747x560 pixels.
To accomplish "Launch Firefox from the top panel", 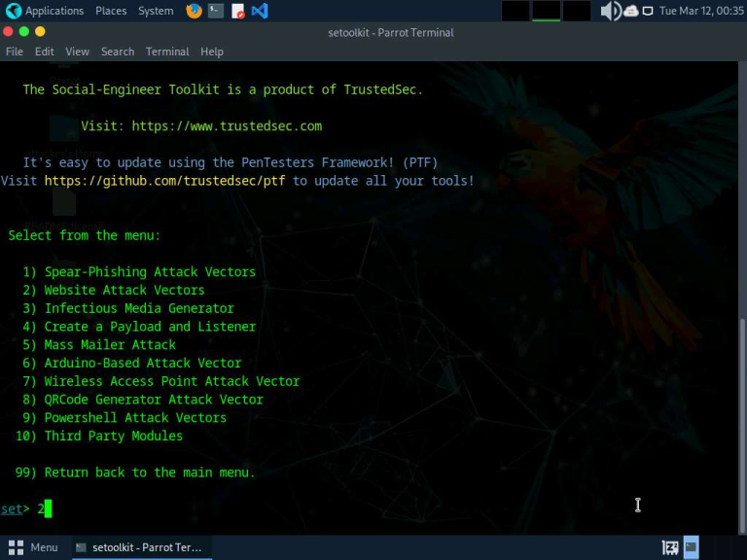I will point(194,11).
